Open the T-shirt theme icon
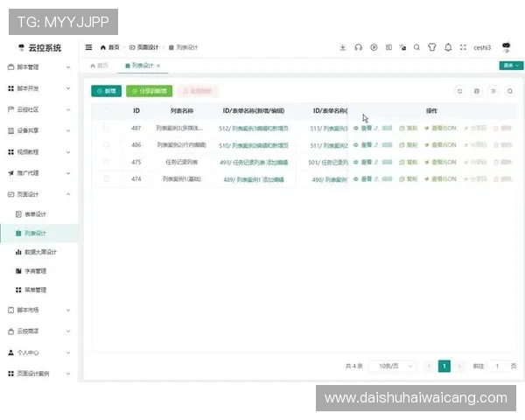The image size is (525, 420). (x=432, y=47)
